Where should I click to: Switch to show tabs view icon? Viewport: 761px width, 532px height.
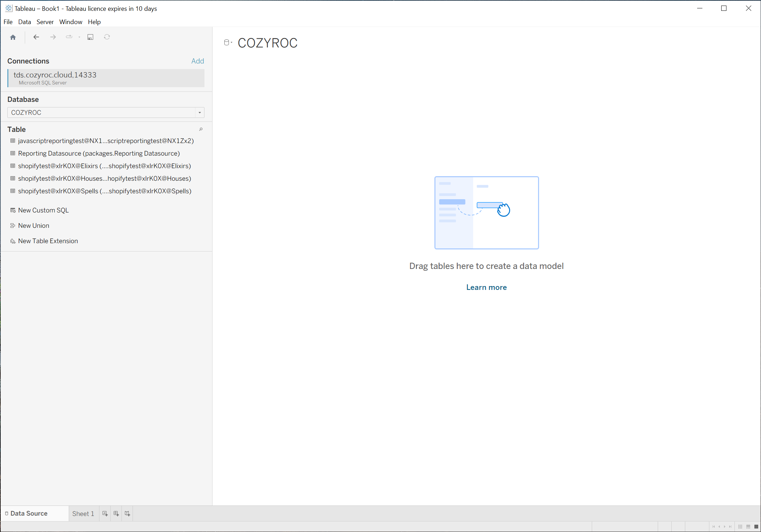[x=756, y=527]
